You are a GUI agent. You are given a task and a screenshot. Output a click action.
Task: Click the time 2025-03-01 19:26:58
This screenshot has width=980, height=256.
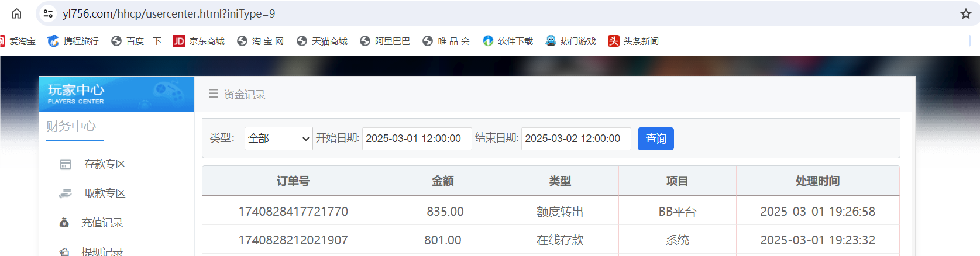(817, 212)
